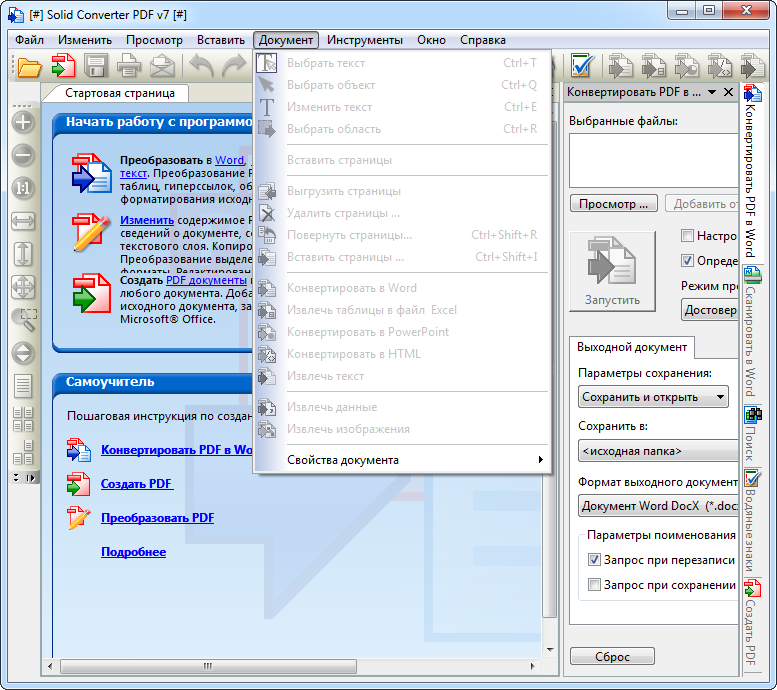This screenshot has width=777, height=690.
Task: Select the 1:1 actual size icon
Action: pos(23,188)
